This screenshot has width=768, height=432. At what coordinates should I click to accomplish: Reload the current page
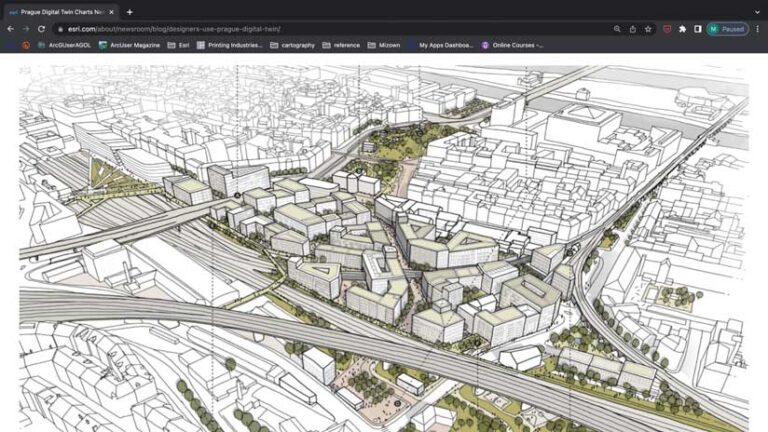click(x=42, y=29)
